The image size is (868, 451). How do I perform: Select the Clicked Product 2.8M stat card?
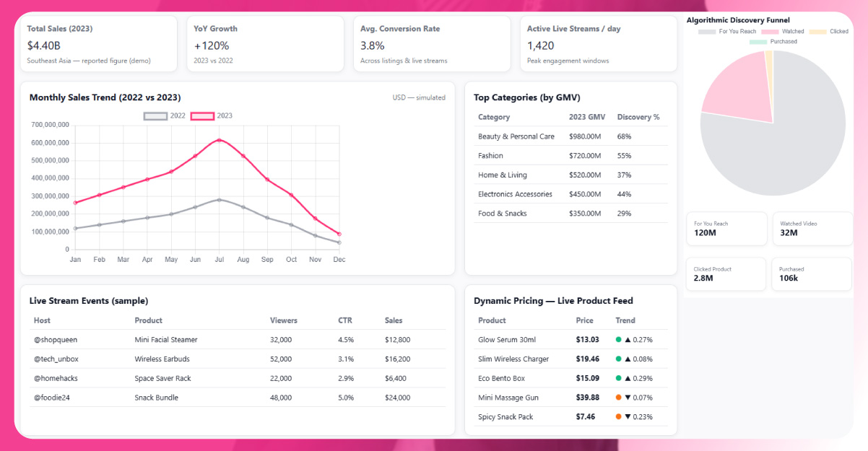(725, 274)
